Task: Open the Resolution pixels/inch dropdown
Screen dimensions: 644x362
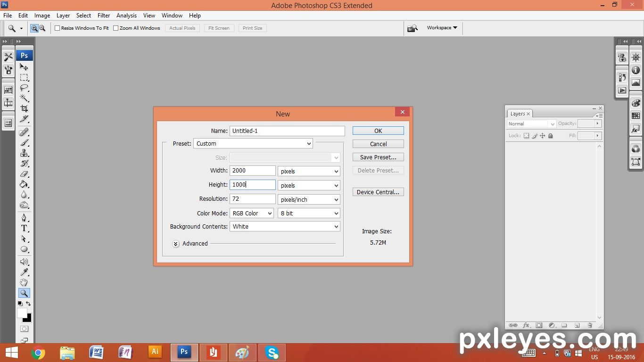Action: [309, 199]
